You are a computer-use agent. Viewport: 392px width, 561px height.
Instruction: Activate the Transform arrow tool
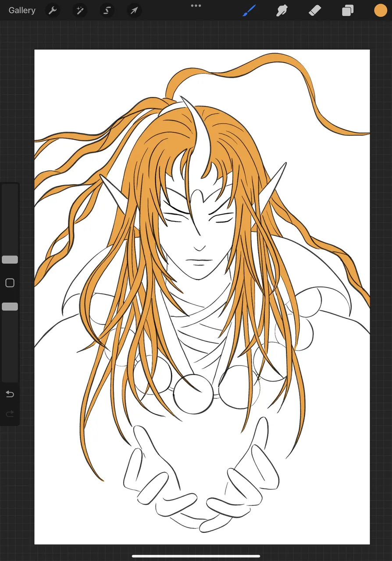[x=134, y=11]
